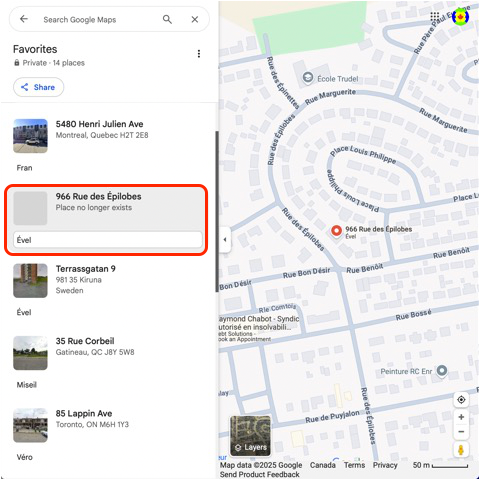Open the Favorites list options menu
The height and width of the screenshot is (480, 480).
click(x=199, y=54)
